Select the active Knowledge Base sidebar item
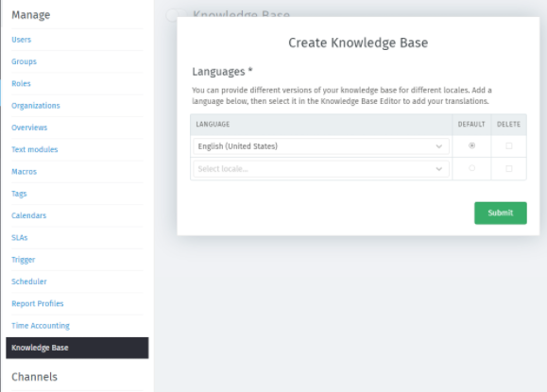Image resolution: width=547 pixels, height=392 pixels. [77, 348]
